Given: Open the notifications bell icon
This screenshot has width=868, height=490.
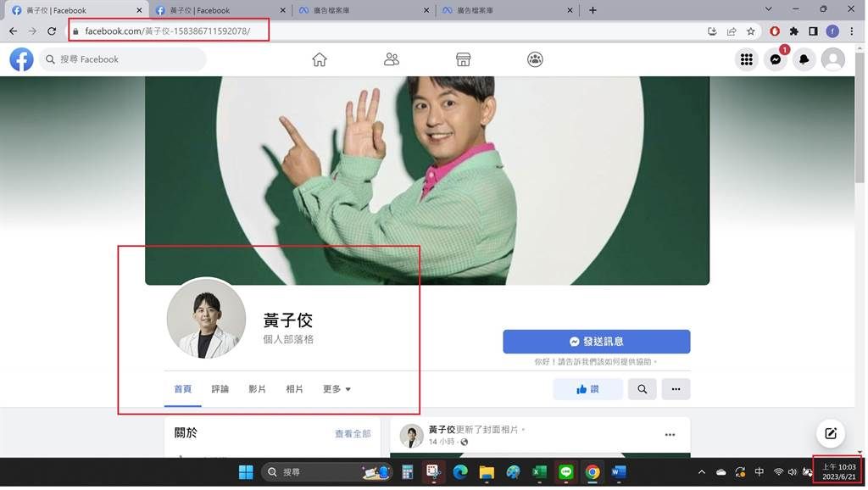Looking at the screenshot, I should (804, 59).
